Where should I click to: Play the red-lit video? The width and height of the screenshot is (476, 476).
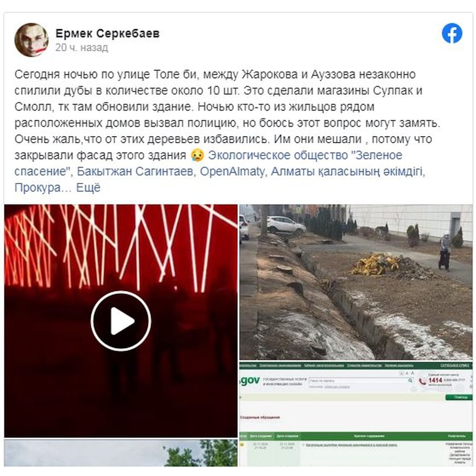click(121, 321)
